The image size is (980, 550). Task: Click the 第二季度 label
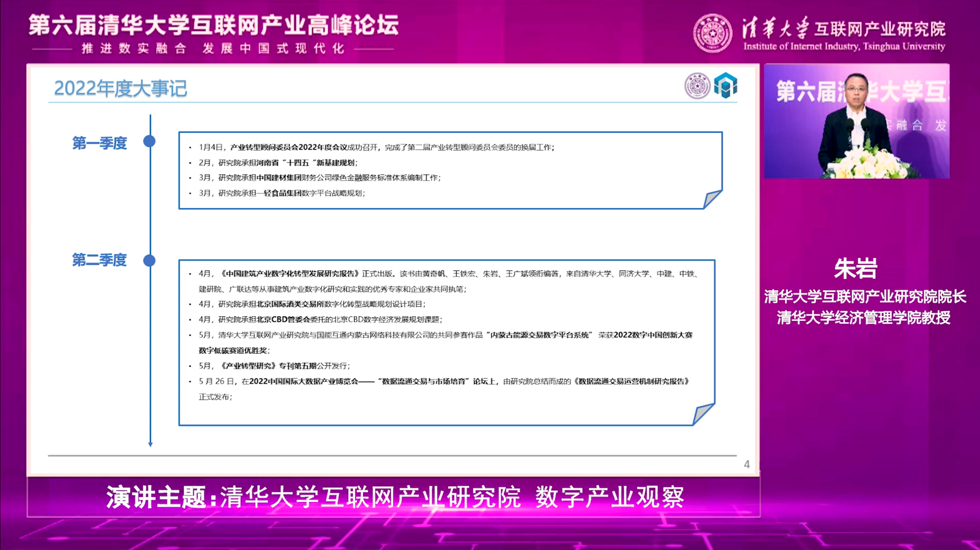tap(100, 260)
